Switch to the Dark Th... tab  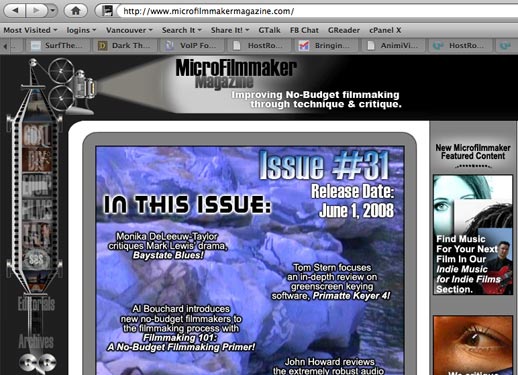click(x=125, y=46)
